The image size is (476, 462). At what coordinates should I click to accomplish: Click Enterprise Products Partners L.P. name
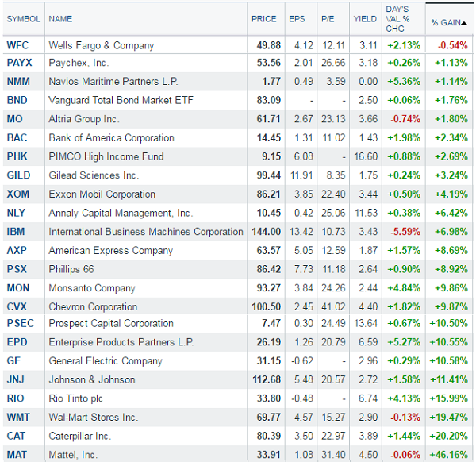coord(121,342)
